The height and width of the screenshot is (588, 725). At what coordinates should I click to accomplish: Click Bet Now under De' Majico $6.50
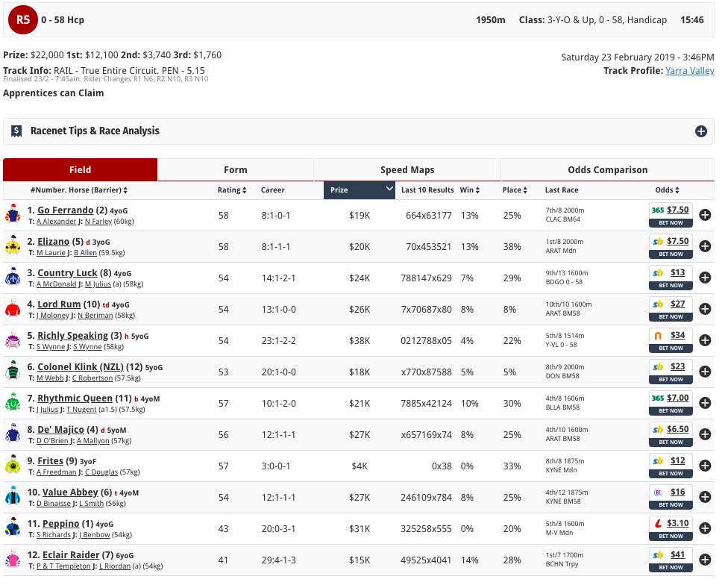click(671, 442)
